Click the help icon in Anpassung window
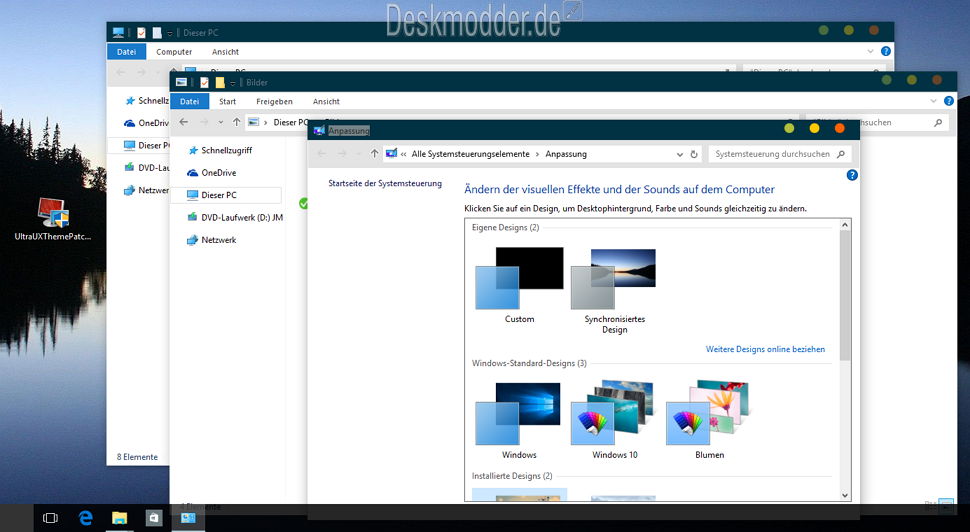Viewport: 970px width, 532px height. (x=852, y=175)
